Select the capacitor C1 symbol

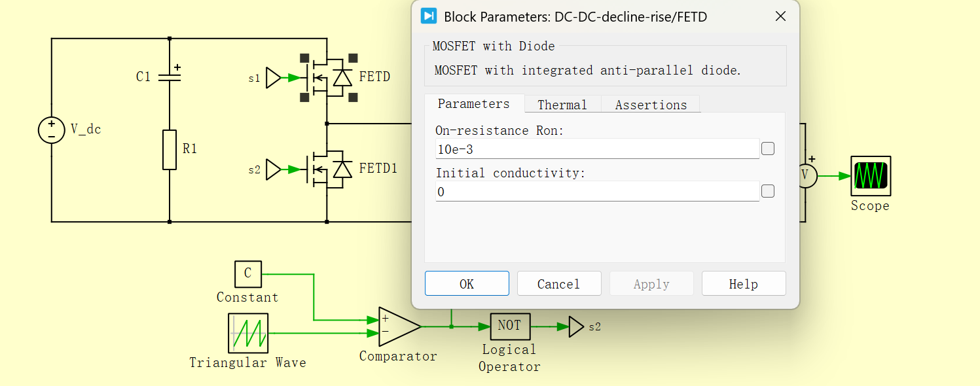[x=170, y=76]
